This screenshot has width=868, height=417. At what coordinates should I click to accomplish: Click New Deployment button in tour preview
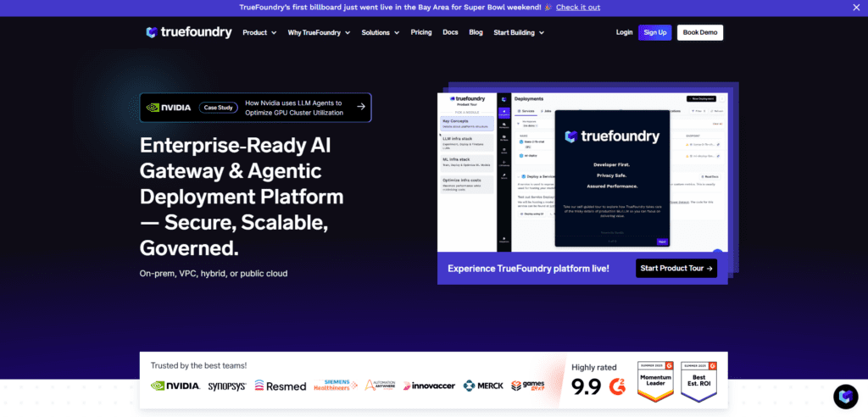point(701,98)
